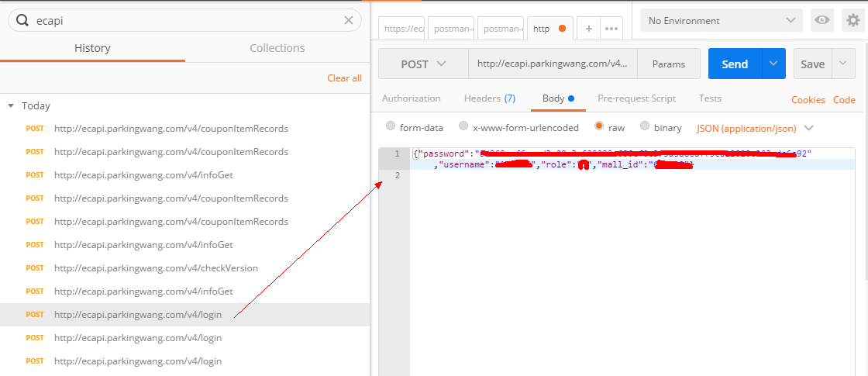This screenshot has height=376, width=868.
Task: Click the request URL field
Action: point(553,64)
